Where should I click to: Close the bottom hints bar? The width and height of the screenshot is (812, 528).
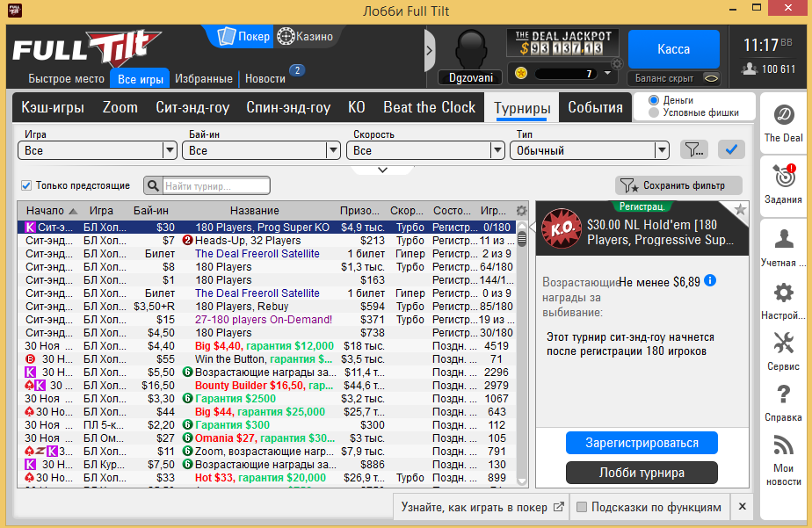click(742, 507)
